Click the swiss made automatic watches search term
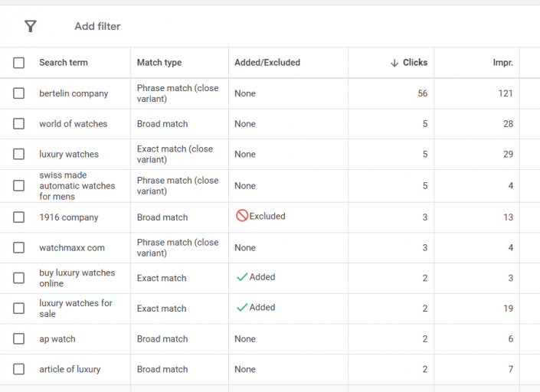Screen dimensions: 540x392 (x=77, y=186)
